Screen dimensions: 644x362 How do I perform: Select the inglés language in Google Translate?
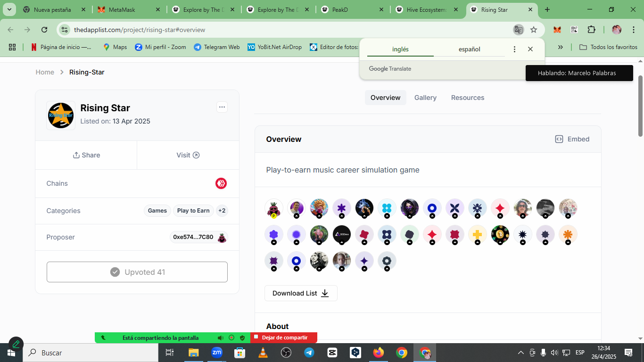coord(400,49)
